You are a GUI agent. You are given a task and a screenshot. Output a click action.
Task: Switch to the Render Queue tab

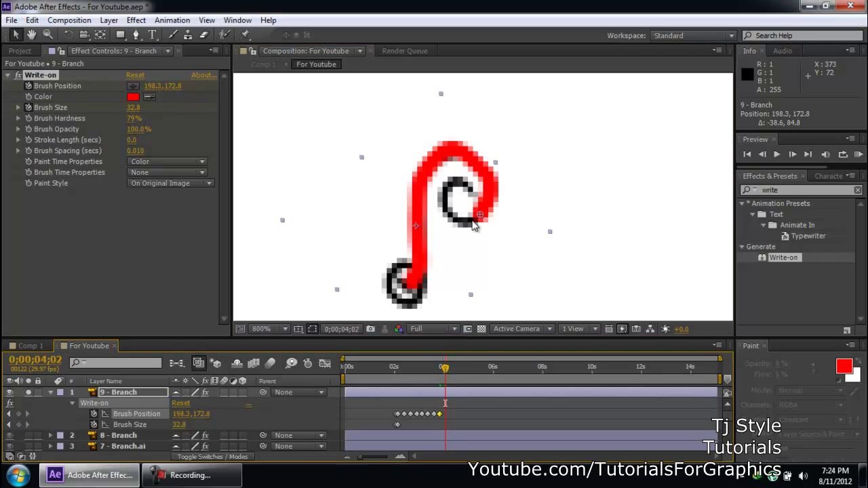click(x=404, y=51)
